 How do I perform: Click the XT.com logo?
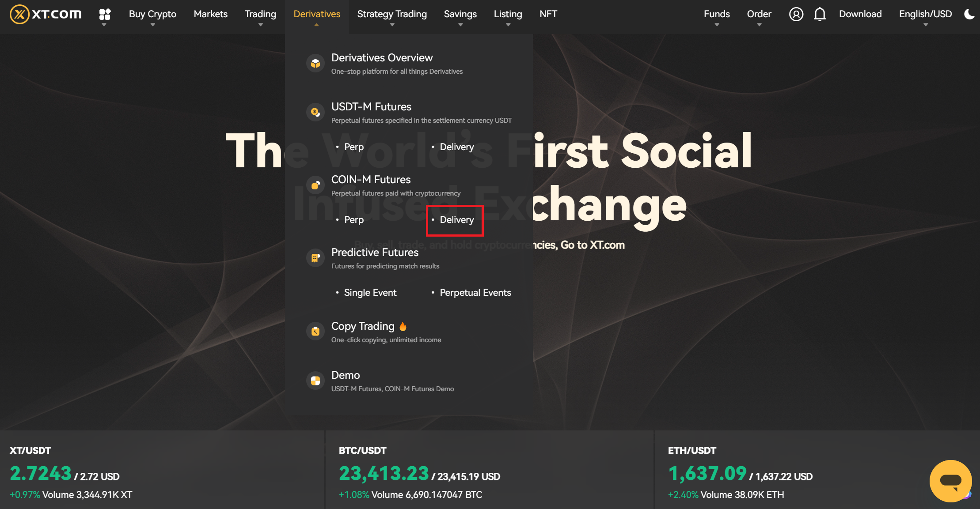click(x=46, y=14)
